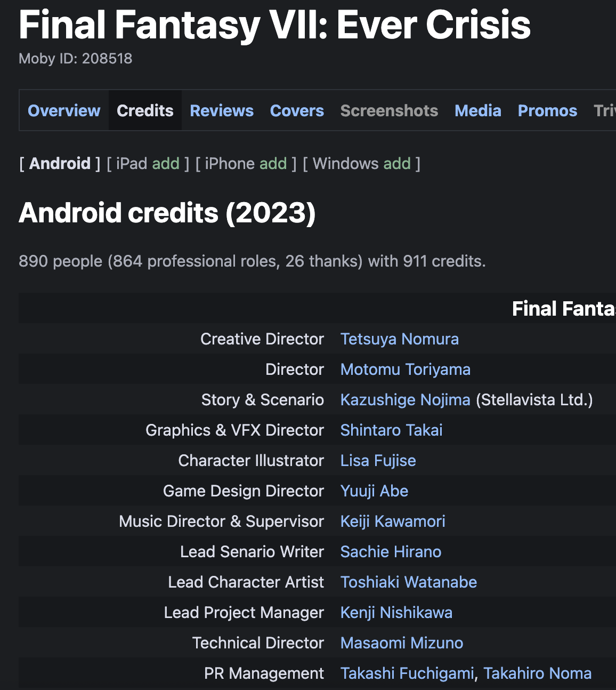The width and height of the screenshot is (616, 690).
Task: Open Tetsuya Nomura's profile
Action: pyautogui.click(x=400, y=339)
